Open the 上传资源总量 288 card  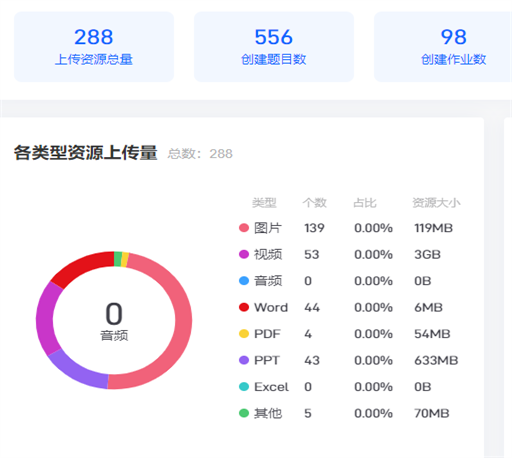tap(94, 47)
